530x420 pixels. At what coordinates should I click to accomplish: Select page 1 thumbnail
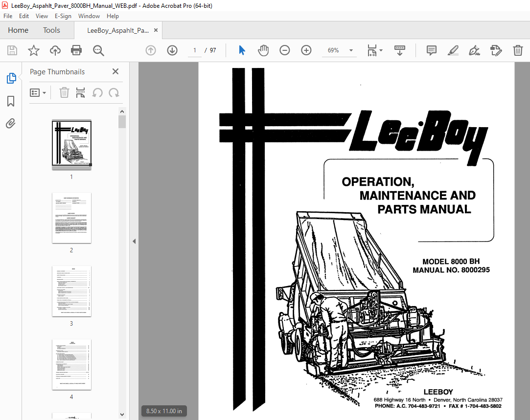71,145
